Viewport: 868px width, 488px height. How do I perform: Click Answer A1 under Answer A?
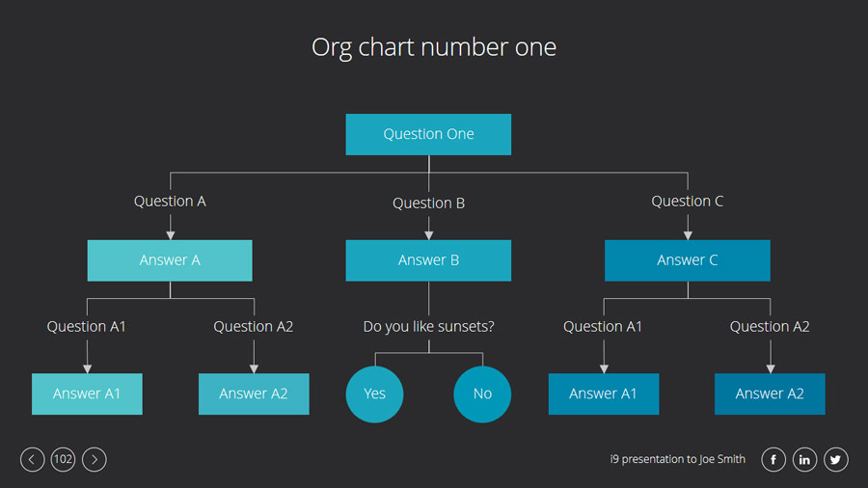tap(87, 393)
